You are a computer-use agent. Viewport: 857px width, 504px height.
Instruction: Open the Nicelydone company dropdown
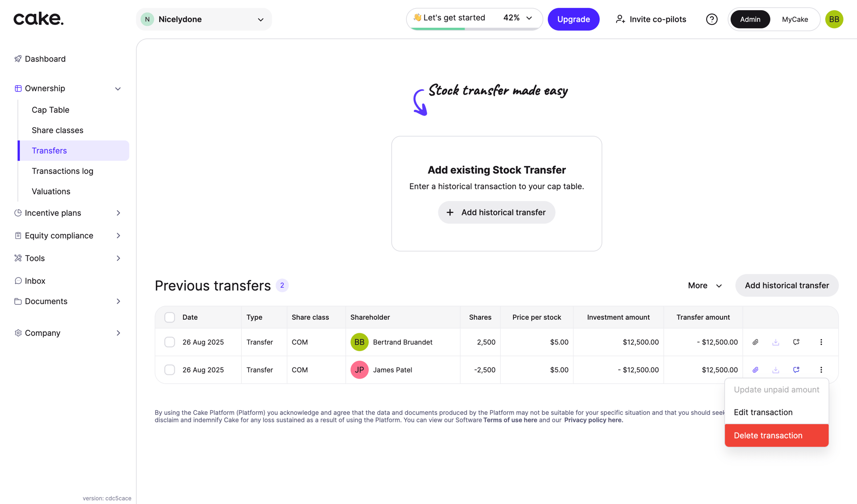[x=204, y=19]
